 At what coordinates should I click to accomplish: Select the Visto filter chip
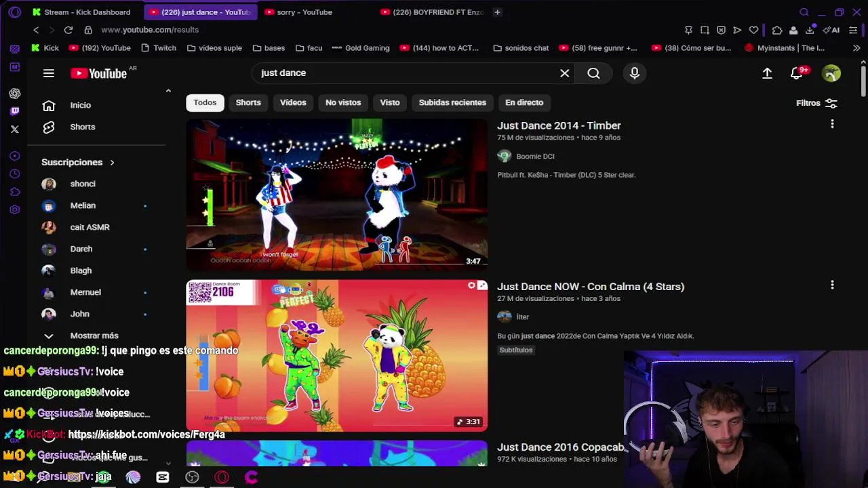pyautogui.click(x=390, y=102)
